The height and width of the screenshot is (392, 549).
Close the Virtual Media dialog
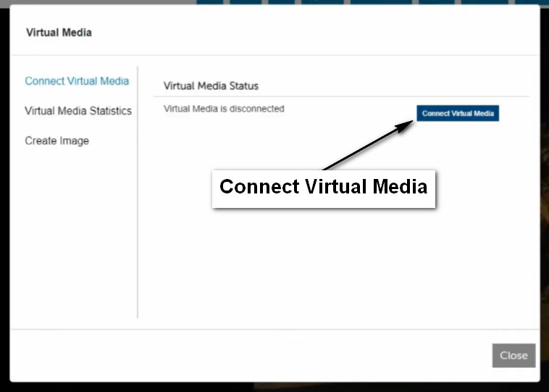514,355
